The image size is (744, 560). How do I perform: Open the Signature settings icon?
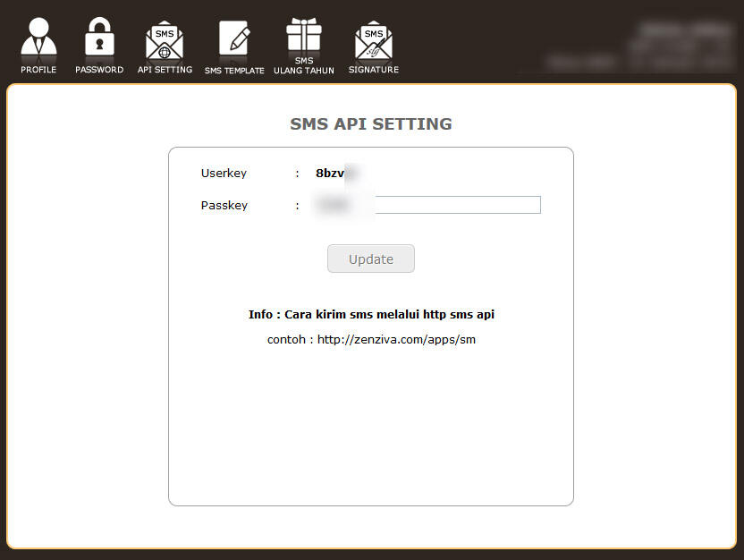click(x=373, y=38)
